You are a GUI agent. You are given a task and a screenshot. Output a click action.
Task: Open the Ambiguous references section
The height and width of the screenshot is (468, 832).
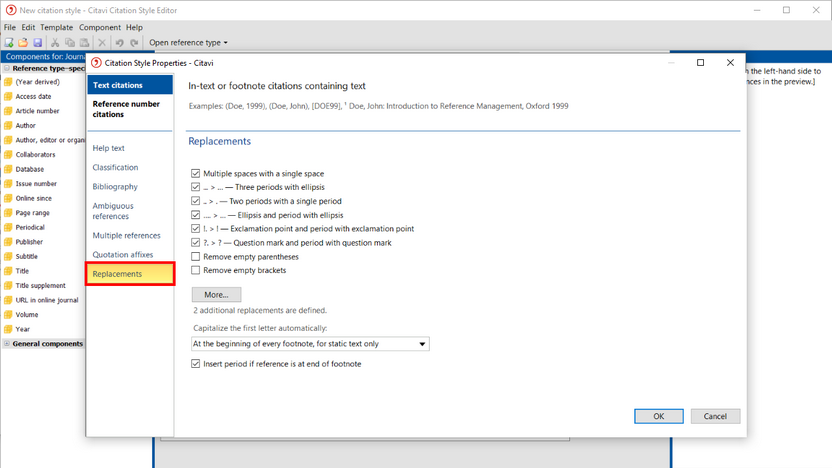point(113,211)
